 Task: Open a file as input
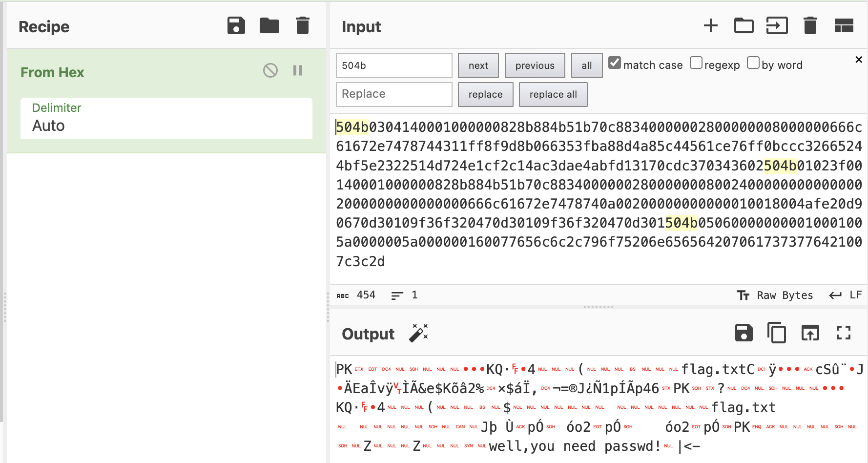pyautogui.click(x=744, y=26)
